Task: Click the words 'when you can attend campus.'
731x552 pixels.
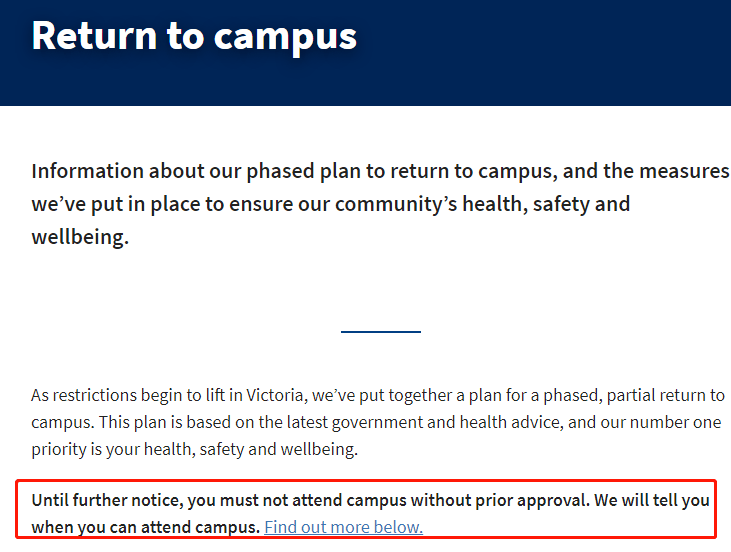Action: pyautogui.click(x=145, y=527)
